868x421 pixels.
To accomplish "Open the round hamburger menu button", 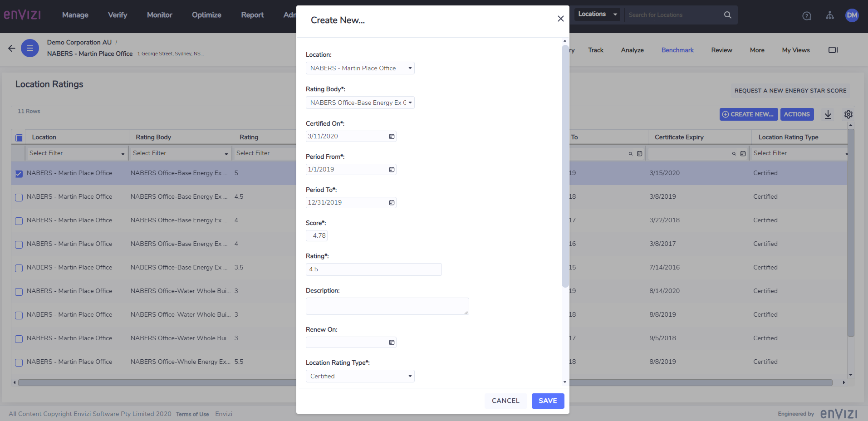I will tap(30, 48).
